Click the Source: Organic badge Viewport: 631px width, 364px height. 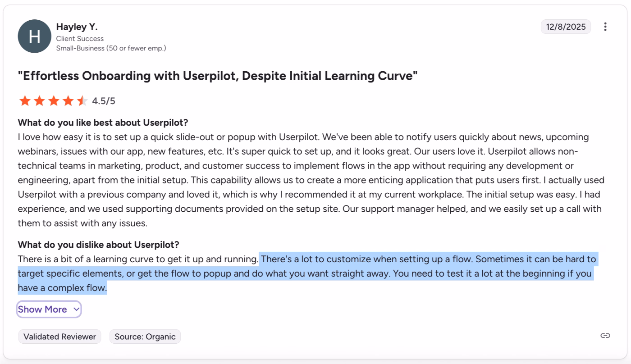[x=145, y=337]
